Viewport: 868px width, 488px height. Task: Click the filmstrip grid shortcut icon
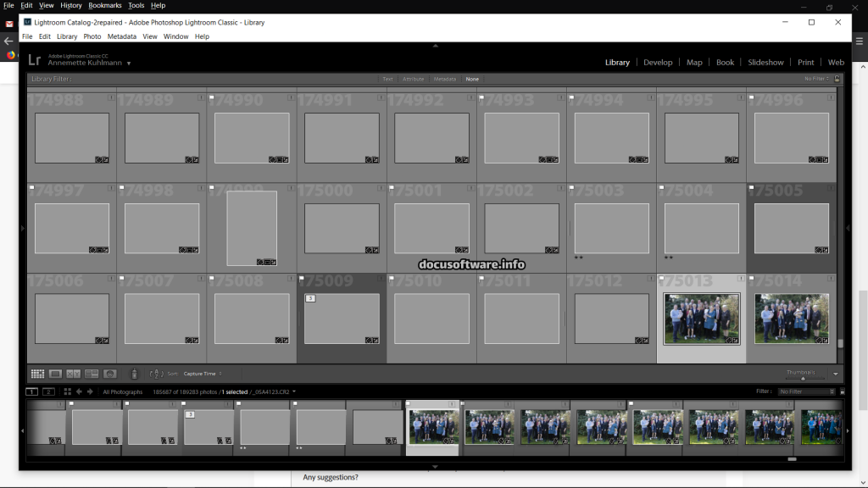pos(68,391)
